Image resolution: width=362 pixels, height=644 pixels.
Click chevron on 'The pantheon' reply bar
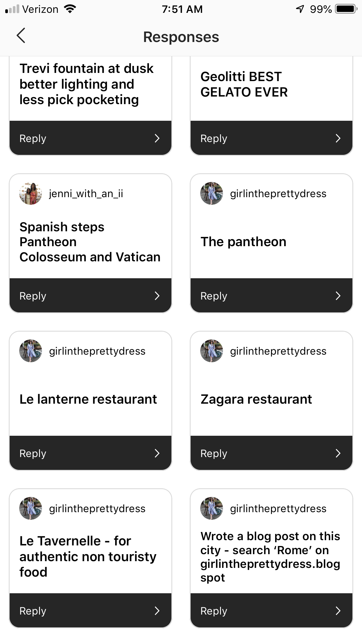(x=338, y=296)
